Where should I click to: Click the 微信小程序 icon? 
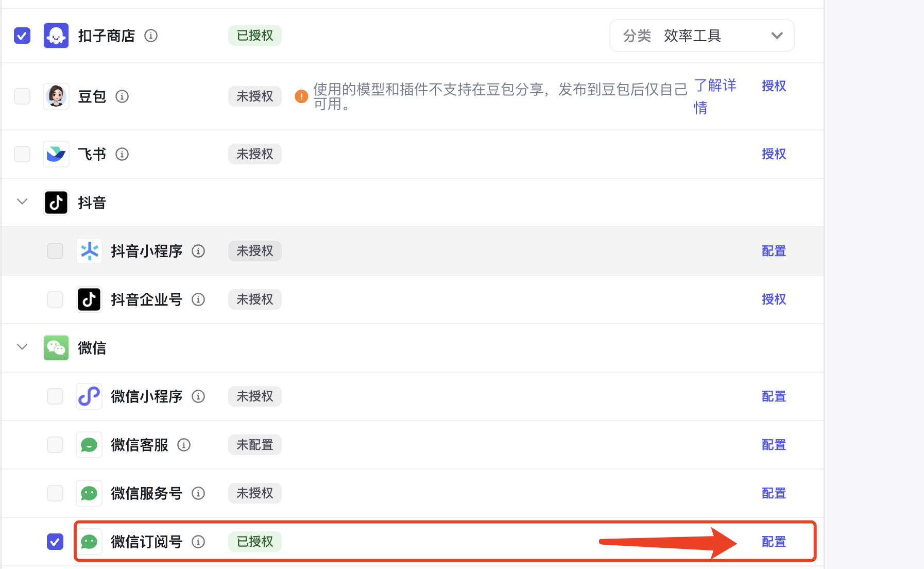click(x=89, y=396)
